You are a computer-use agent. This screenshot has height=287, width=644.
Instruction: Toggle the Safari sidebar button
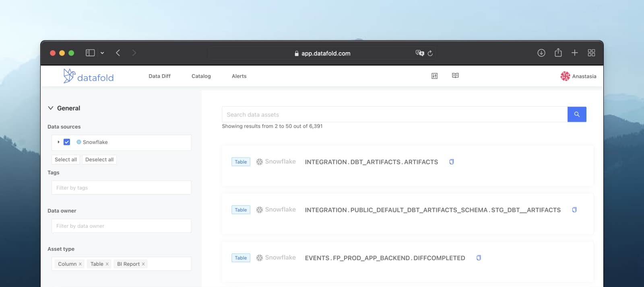[x=90, y=53]
